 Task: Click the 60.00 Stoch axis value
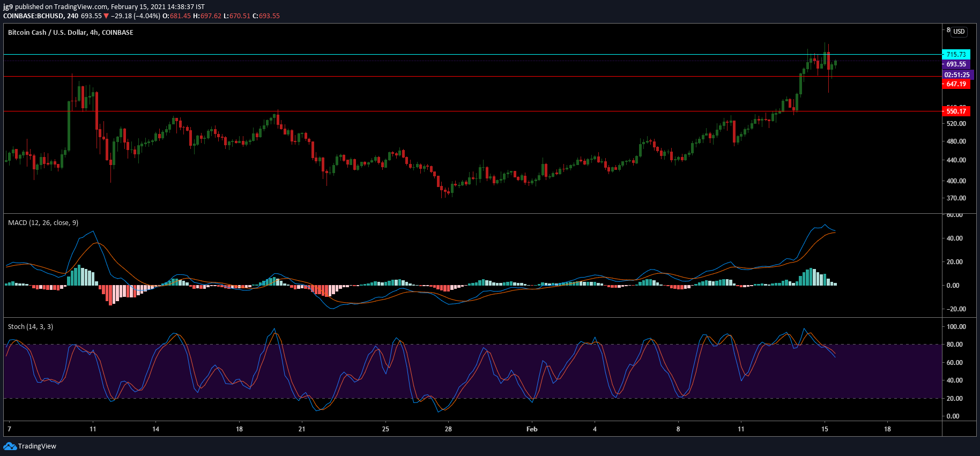point(955,363)
